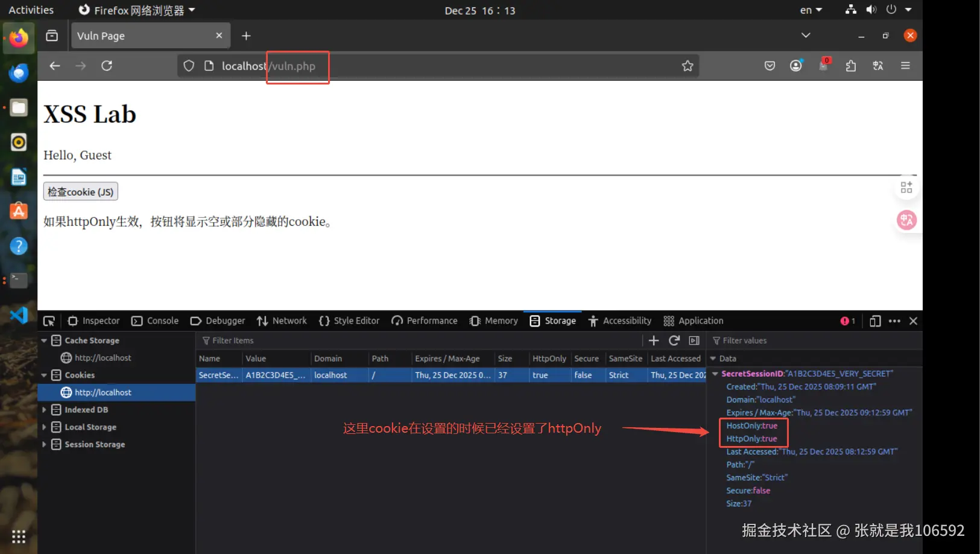This screenshot has width=980, height=554.
Task: Bookmark this page with the star
Action: click(x=688, y=66)
